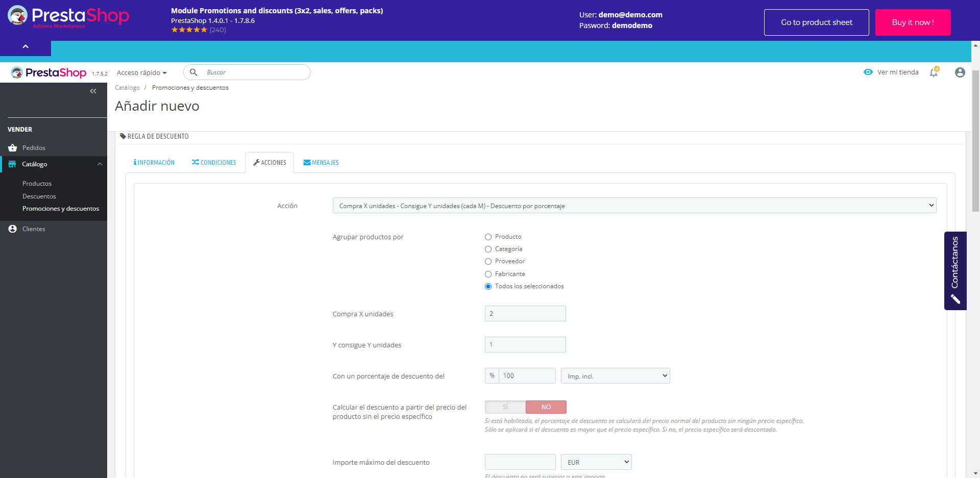Open the user profile avatar menu
980x478 pixels.
960,72
